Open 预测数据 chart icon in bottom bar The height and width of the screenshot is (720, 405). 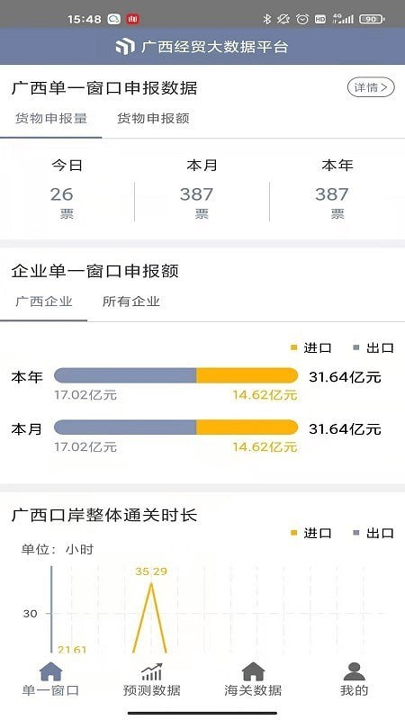click(152, 671)
